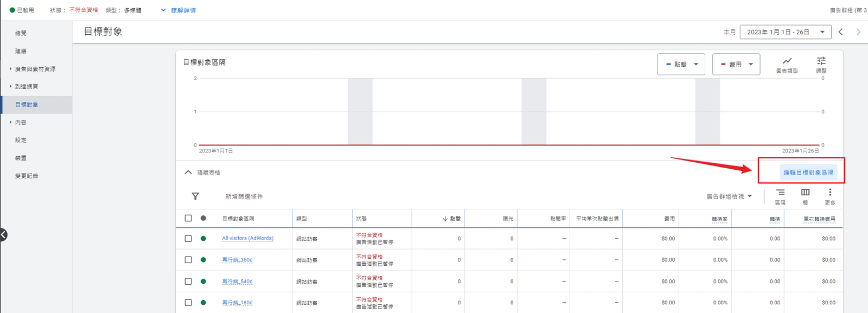
Task: Go to previous date range arrow
Action: coord(840,32)
